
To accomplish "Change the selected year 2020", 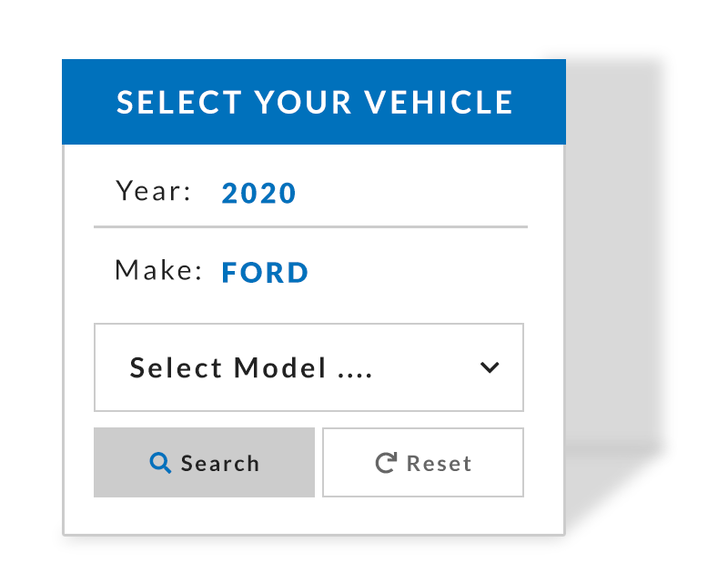I will (x=259, y=193).
